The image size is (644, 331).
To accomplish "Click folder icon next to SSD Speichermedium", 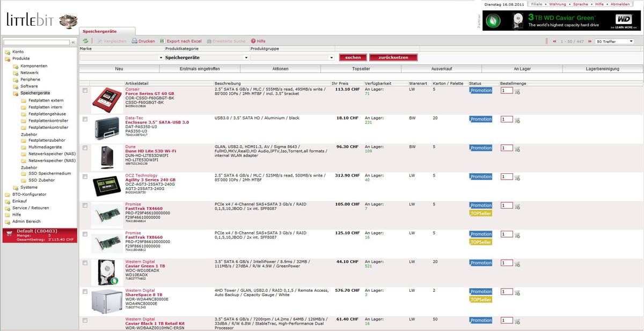I will [x=23, y=174].
